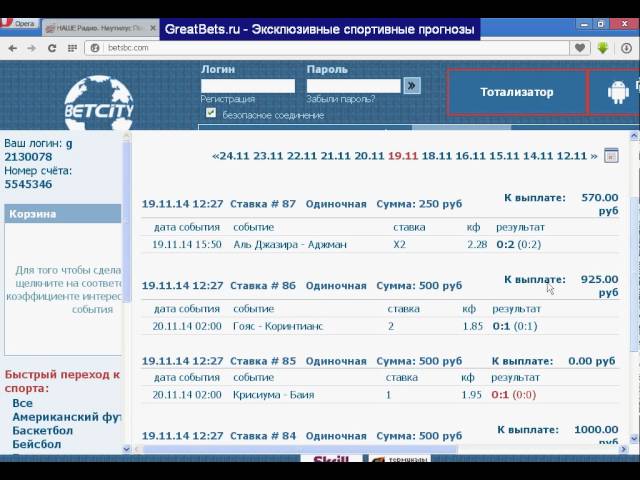Click the Android app icon
This screenshot has height=480, width=640.
[618, 92]
